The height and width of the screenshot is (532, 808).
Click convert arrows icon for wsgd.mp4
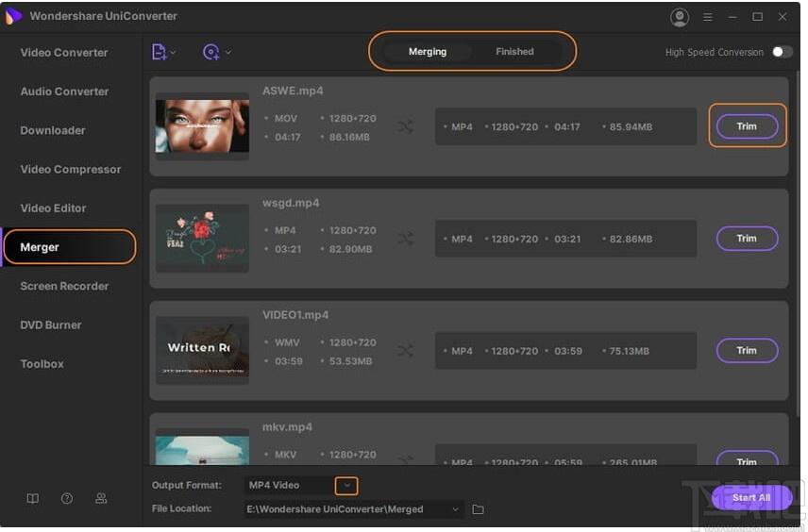tap(406, 239)
